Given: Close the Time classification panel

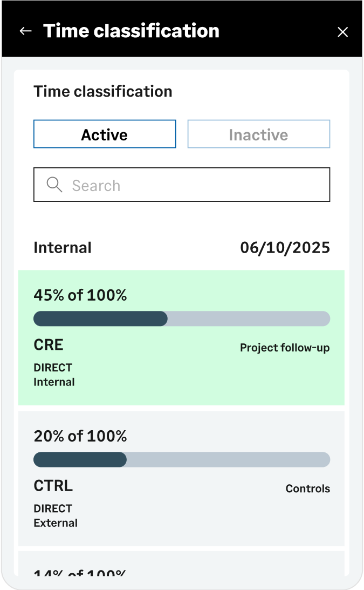Looking at the screenshot, I should [x=342, y=32].
